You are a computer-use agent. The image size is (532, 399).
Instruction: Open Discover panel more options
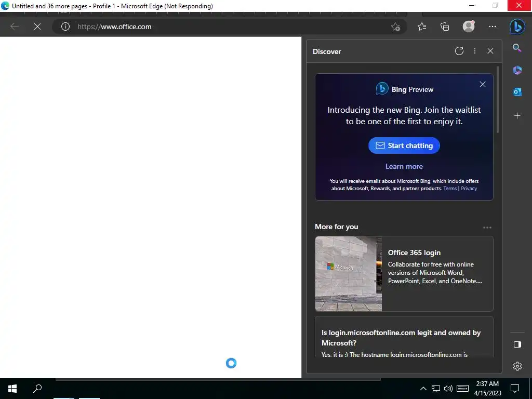tap(475, 51)
